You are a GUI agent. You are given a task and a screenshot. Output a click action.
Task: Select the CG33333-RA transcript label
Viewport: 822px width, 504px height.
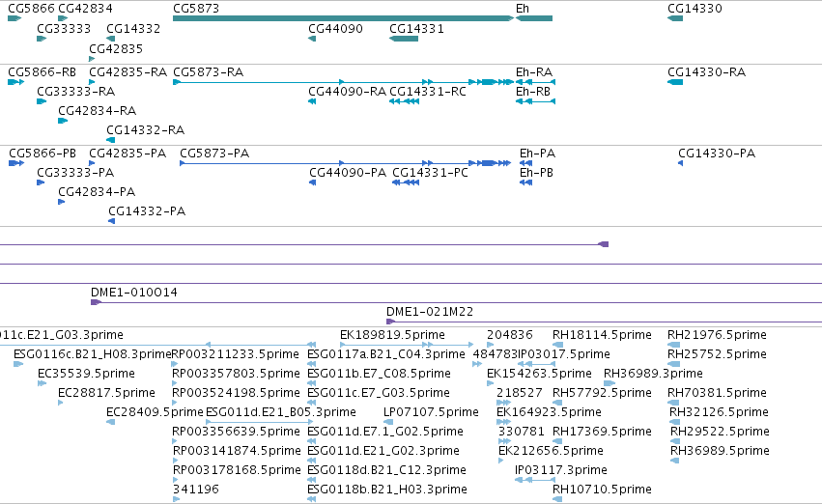76,91
